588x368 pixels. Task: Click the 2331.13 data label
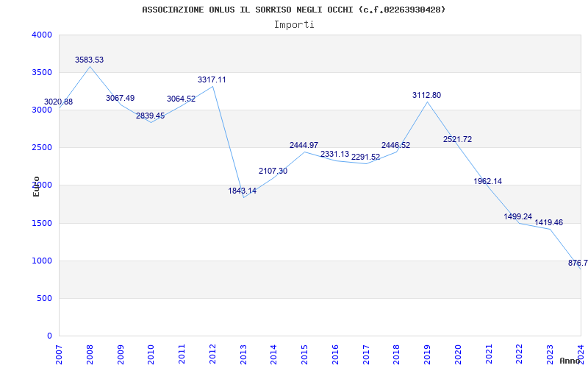point(334,154)
